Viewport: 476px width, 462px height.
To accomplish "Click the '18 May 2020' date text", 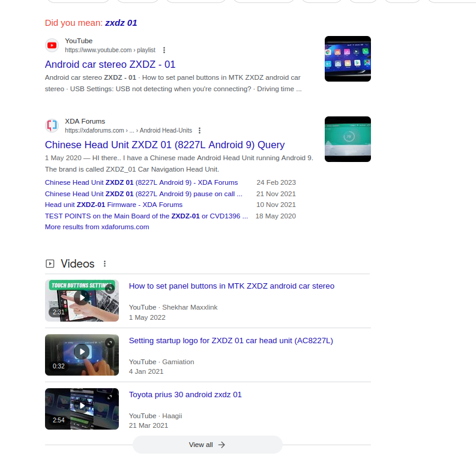I will tap(276, 216).
